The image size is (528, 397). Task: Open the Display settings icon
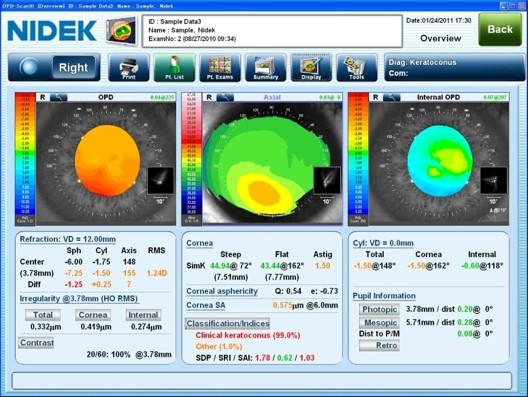pyautogui.click(x=311, y=68)
